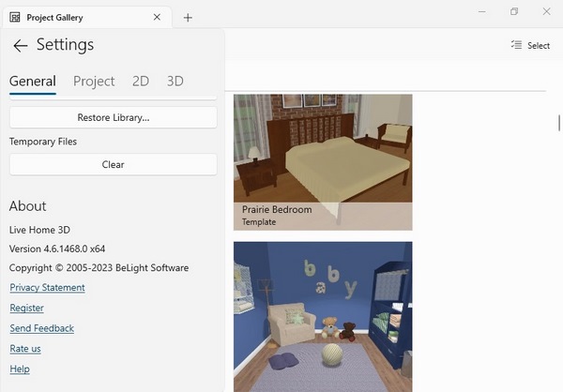Click the Copyright BeLight Software text
563x392 pixels.
tap(99, 268)
